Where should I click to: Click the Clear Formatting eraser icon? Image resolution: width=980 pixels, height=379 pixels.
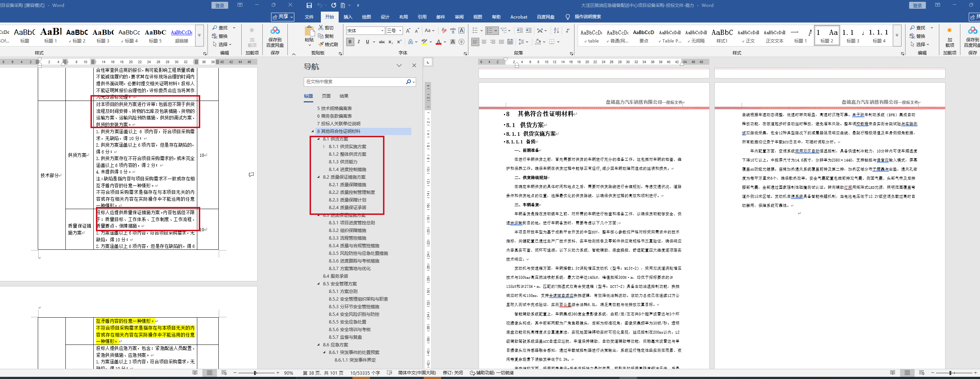coord(444,30)
